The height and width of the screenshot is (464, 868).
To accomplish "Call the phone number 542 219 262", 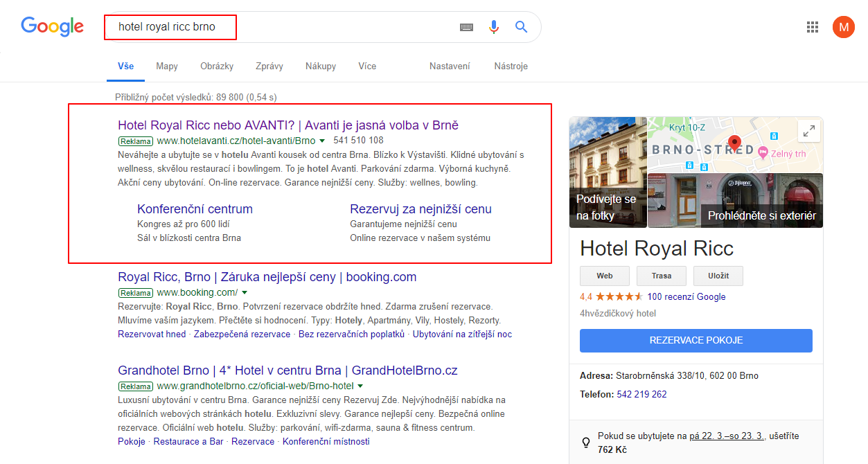I will point(641,394).
